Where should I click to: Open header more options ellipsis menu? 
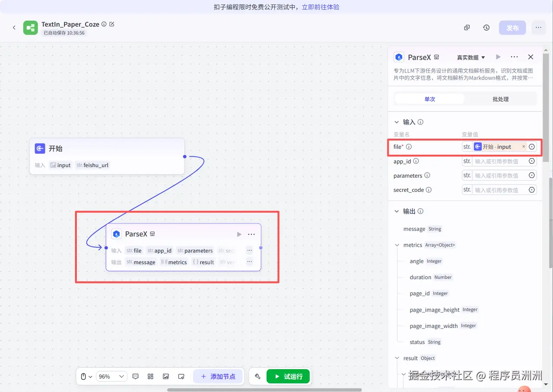click(x=538, y=28)
